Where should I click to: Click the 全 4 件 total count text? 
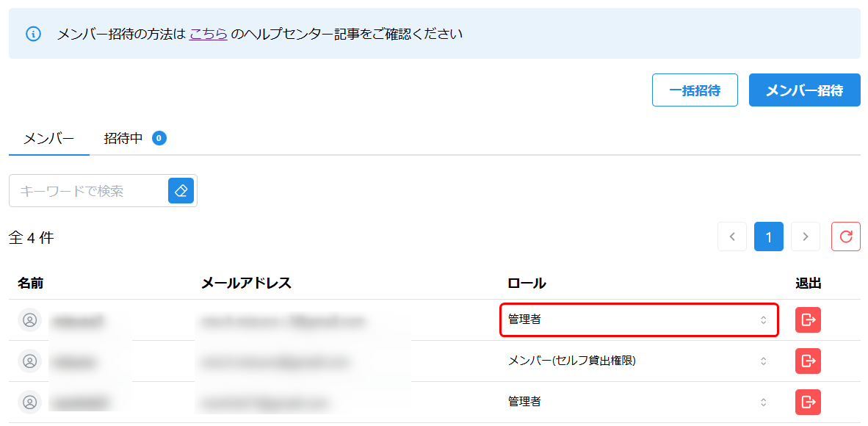pyautogui.click(x=32, y=238)
